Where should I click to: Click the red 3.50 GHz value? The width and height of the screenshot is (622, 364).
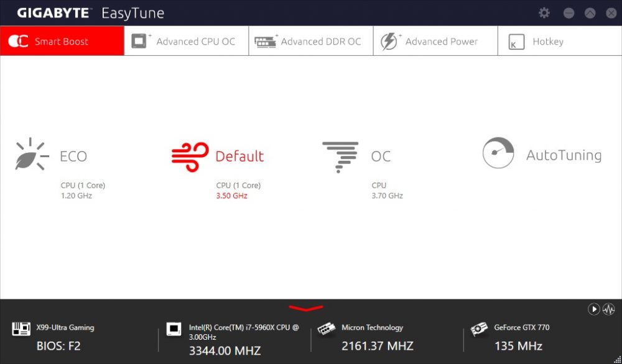point(231,196)
